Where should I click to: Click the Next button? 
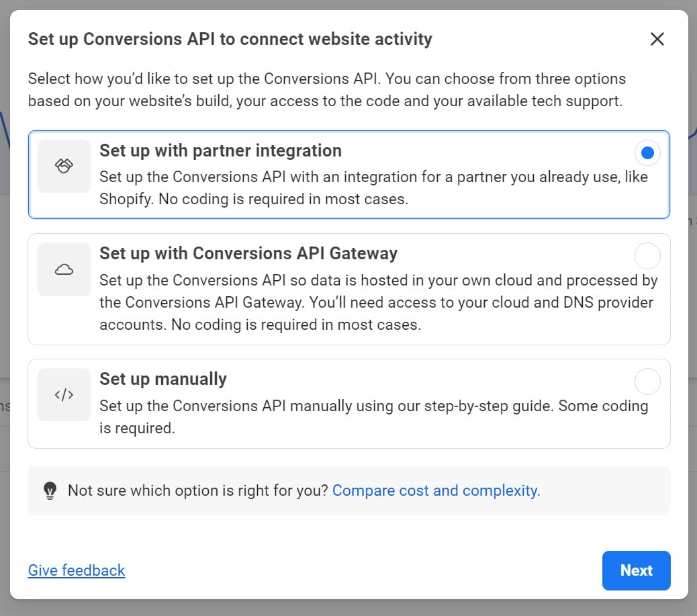pos(636,570)
